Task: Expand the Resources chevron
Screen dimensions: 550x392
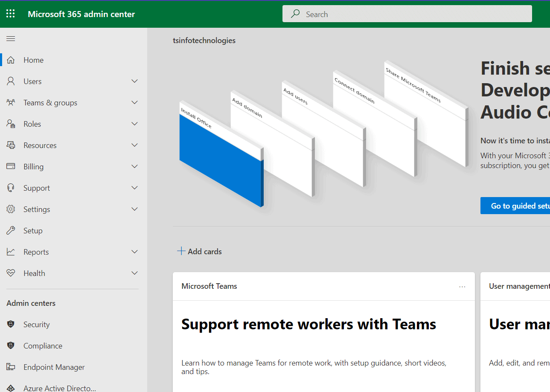Action: click(x=134, y=145)
